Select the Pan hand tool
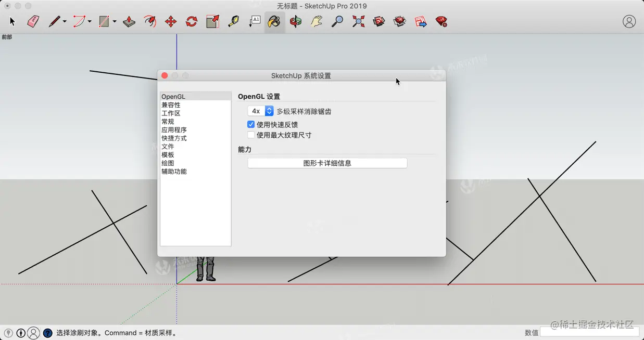This screenshot has width=644, height=340. click(317, 21)
